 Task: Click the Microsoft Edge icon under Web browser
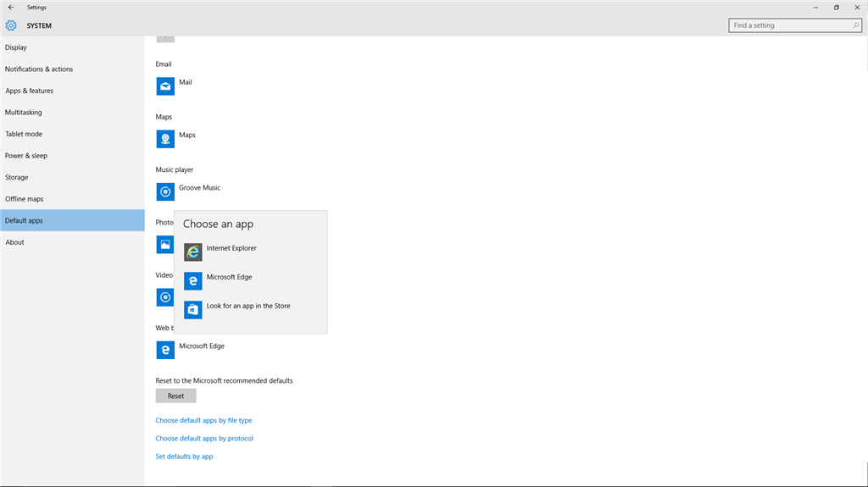click(165, 350)
